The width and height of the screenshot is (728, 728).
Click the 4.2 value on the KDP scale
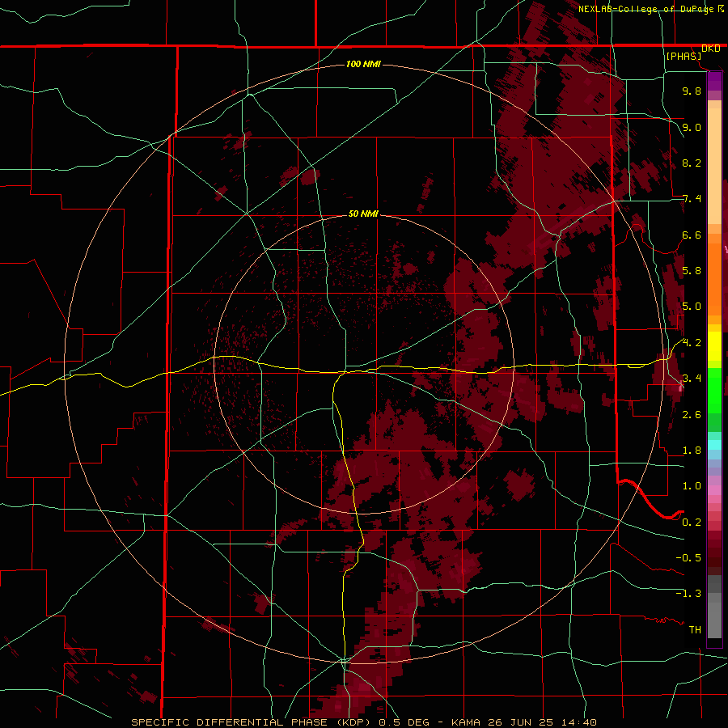(692, 343)
